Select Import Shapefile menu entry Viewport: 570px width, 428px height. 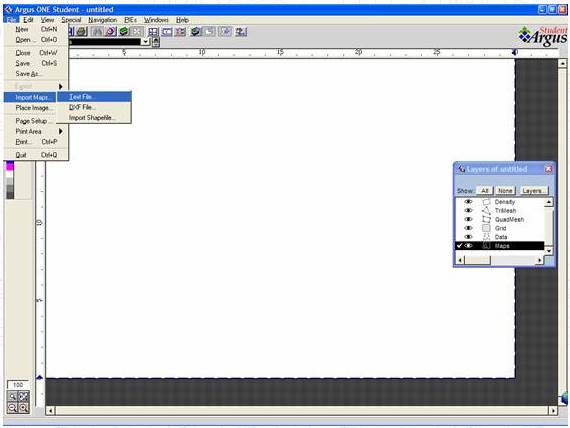(x=95, y=118)
